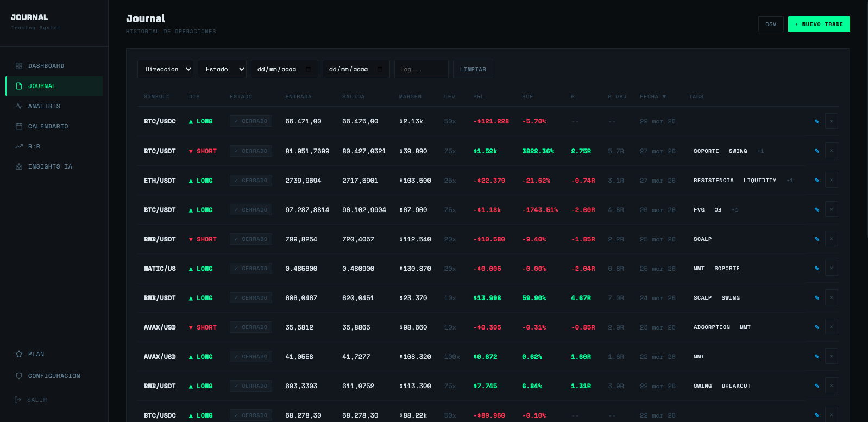Click the Configuracion shield icon

pos(19,376)
